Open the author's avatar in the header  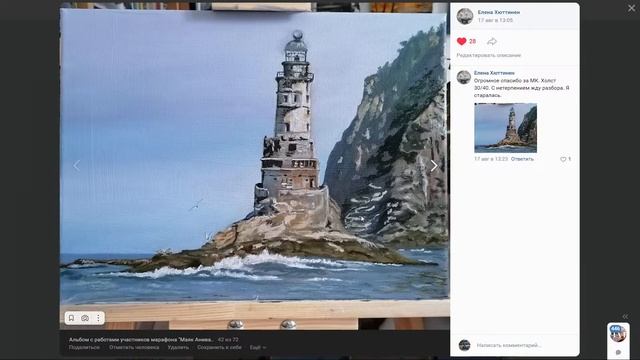click(464, 16)
